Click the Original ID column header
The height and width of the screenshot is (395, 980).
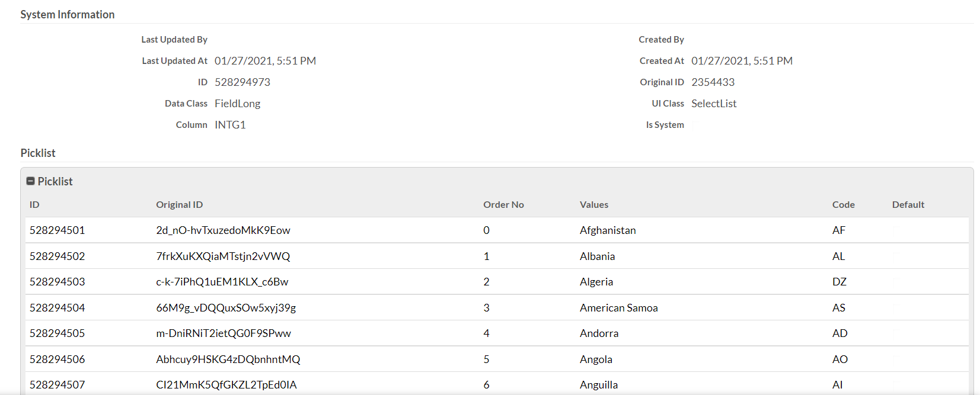[179, 204]
